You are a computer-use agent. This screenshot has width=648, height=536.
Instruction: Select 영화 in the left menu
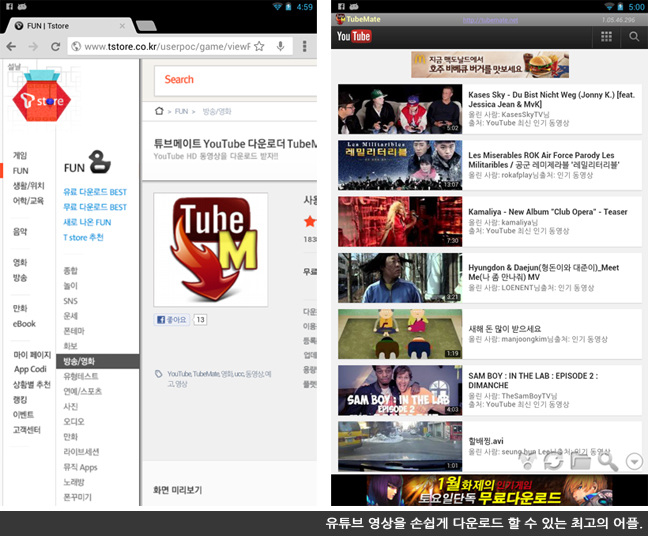coord(20,262)
